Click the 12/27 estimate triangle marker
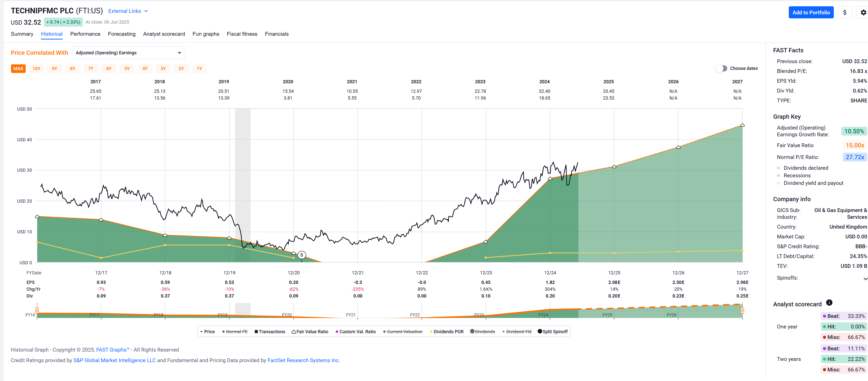This screenshot has width=868, height=381. [742, 125]
